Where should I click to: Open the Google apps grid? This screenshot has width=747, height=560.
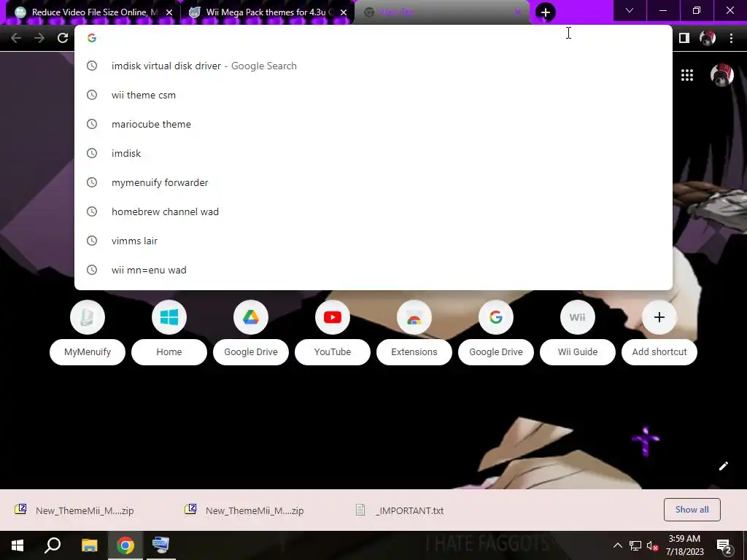coord(687,75)
